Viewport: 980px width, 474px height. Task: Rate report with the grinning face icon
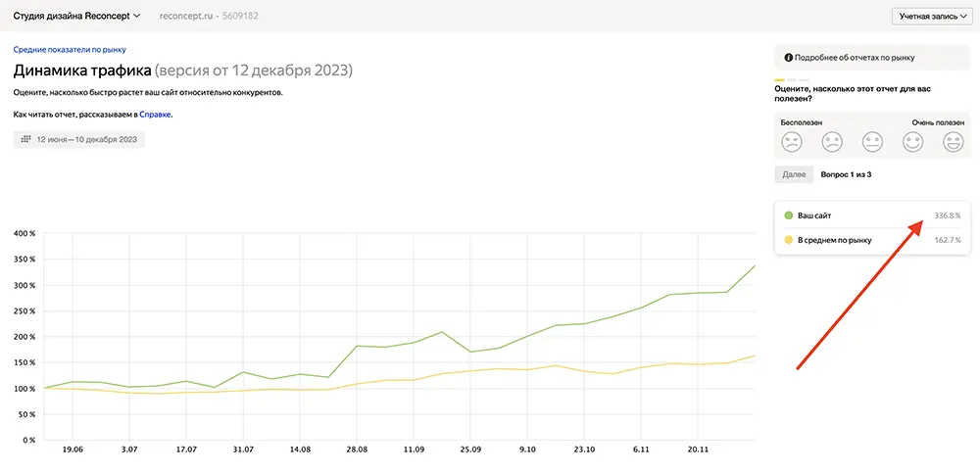[x=953, y=143]
